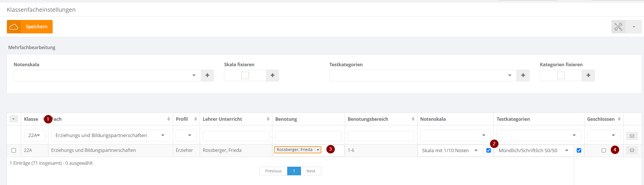This screenshot has width=644, height=185.
Task: Open the Geschlossen column filter dropdown
Action: pos(604,135)
